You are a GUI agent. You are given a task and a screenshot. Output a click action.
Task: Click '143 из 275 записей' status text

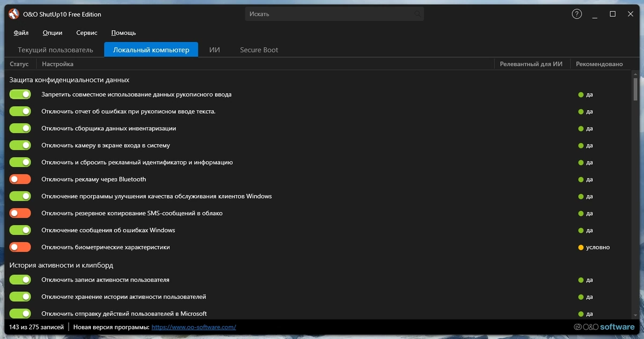36,327
